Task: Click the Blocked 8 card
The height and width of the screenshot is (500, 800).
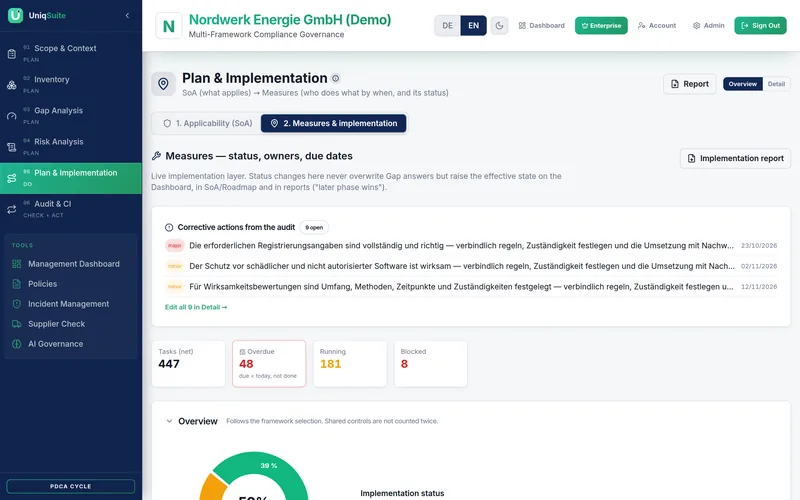Action: [x=431, y=364]
